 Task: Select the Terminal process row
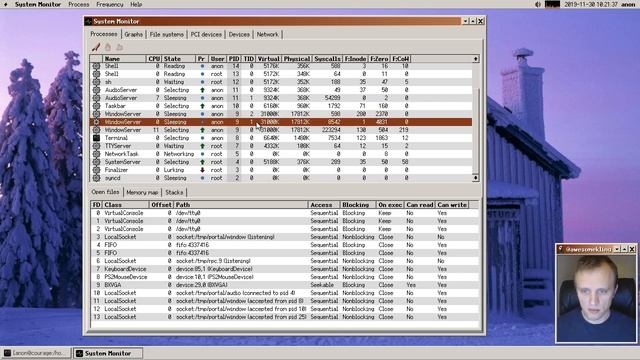pos(281,138)
